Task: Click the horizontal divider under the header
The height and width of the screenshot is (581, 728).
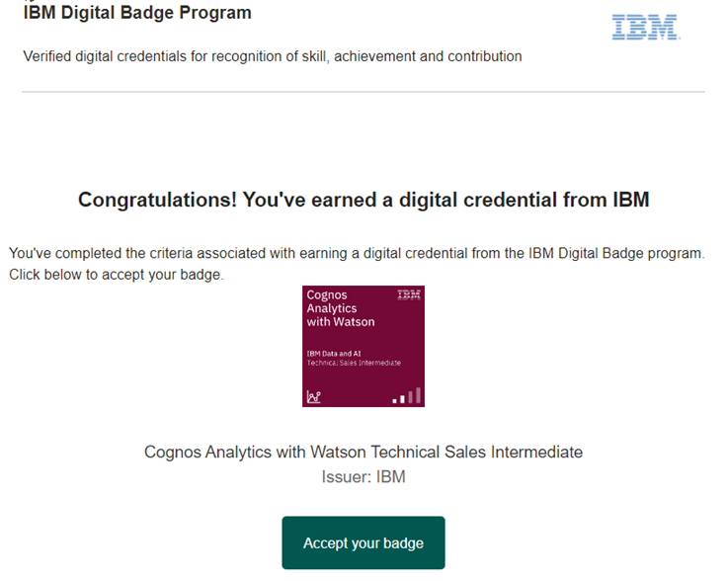Action: tap(364, 92)
